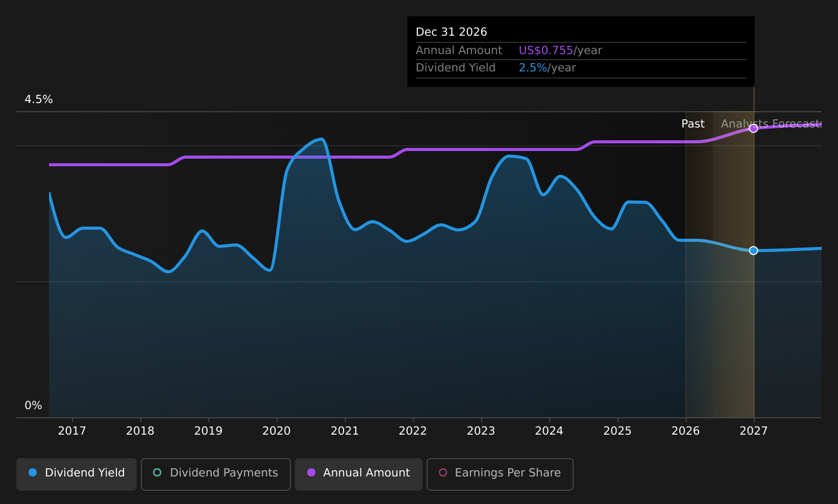Viewport: 838px width, 504px height.
Task: Click the 2018 x-axis label
Action: tap(140, 431)
